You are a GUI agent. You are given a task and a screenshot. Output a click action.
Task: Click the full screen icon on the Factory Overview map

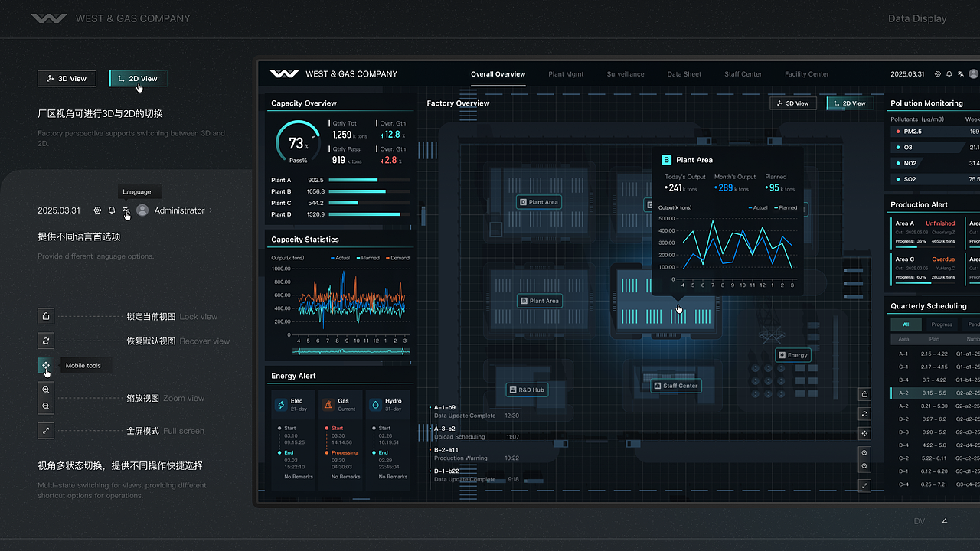[864, 485]
